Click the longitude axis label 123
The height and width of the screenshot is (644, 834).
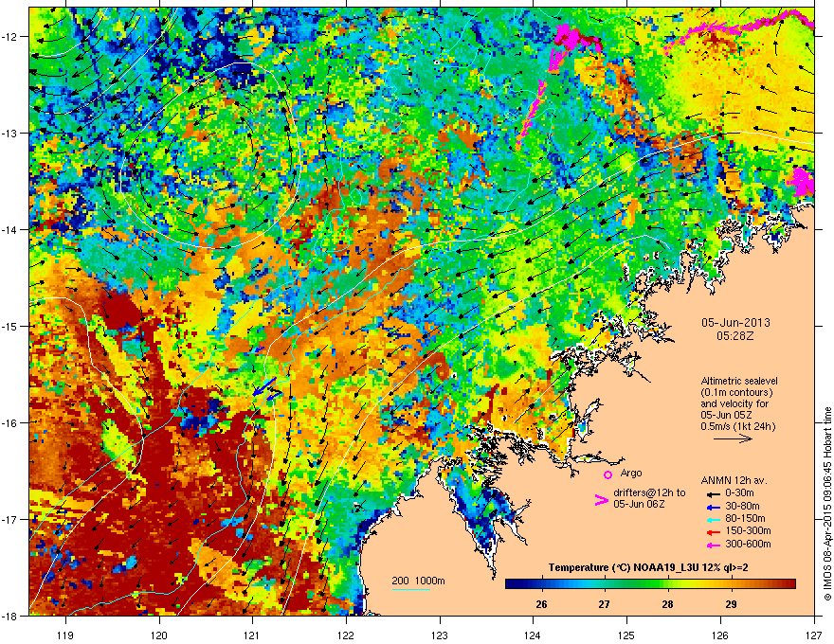[440, 635]
